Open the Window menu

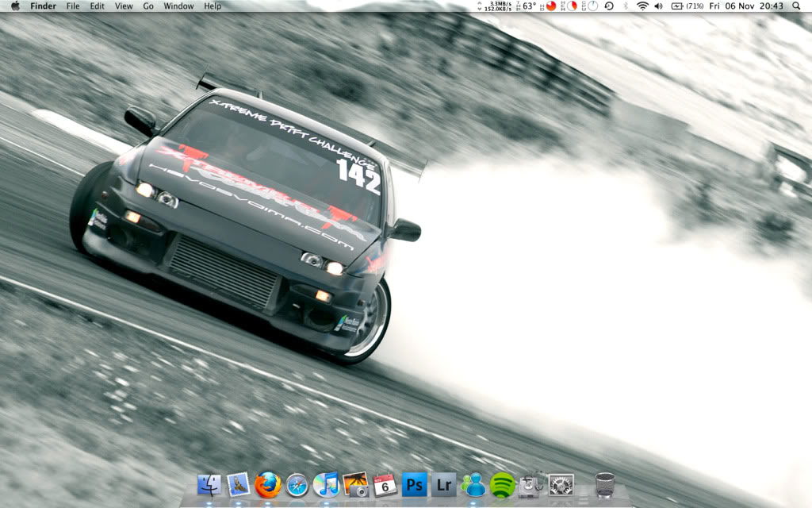(178, 6)
